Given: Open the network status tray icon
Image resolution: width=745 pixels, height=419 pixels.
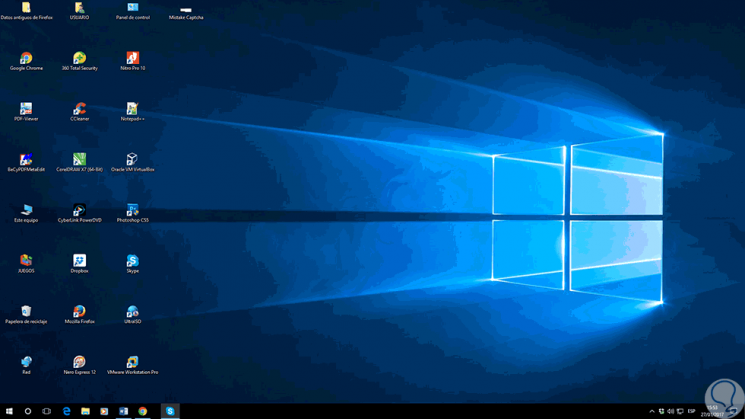Looking at the screenshot, I should coord(680,411).
